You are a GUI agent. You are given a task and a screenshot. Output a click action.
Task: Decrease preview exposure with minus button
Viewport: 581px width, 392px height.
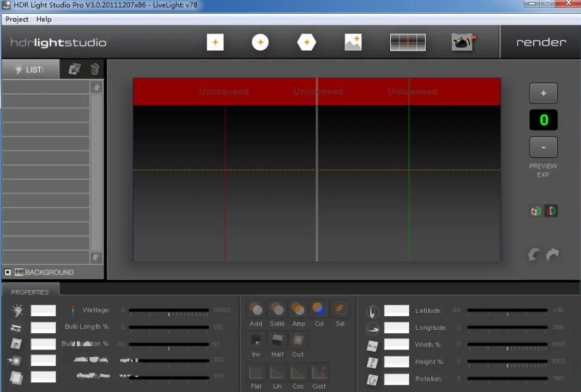click(x=543, y=147)
